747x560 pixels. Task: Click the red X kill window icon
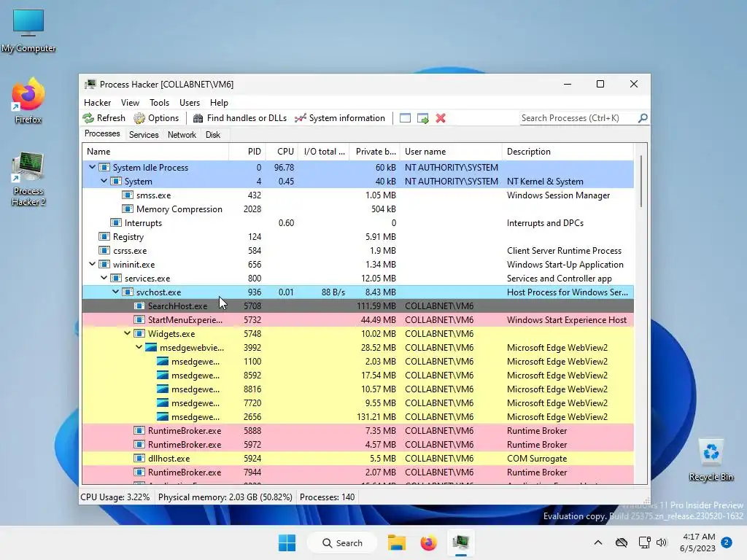tap(441, 118)
